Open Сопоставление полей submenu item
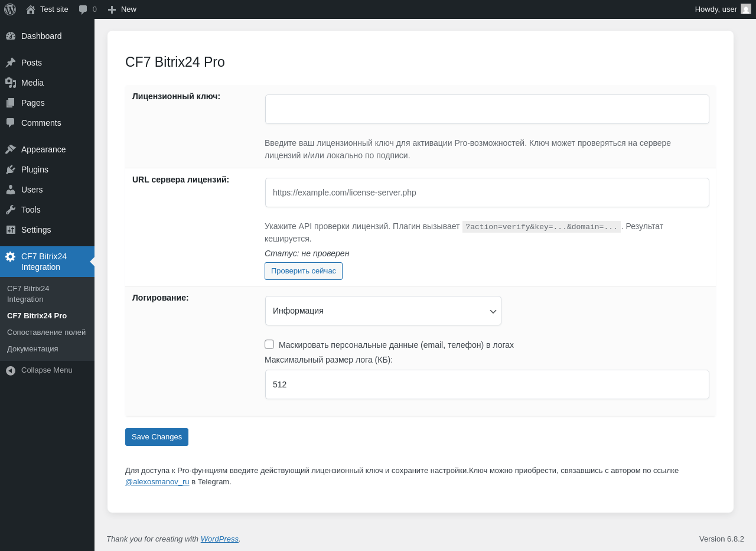 (46, 332)
